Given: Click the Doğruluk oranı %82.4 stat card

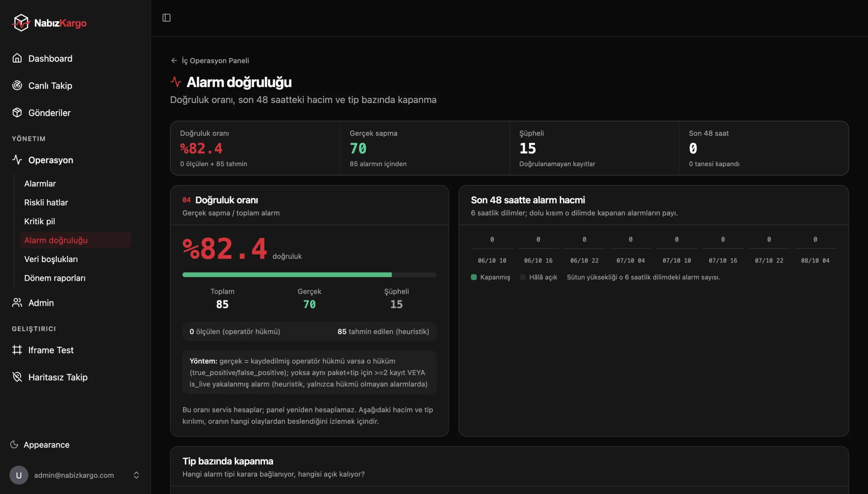Looking at the screenshot, I should [255, 148].
